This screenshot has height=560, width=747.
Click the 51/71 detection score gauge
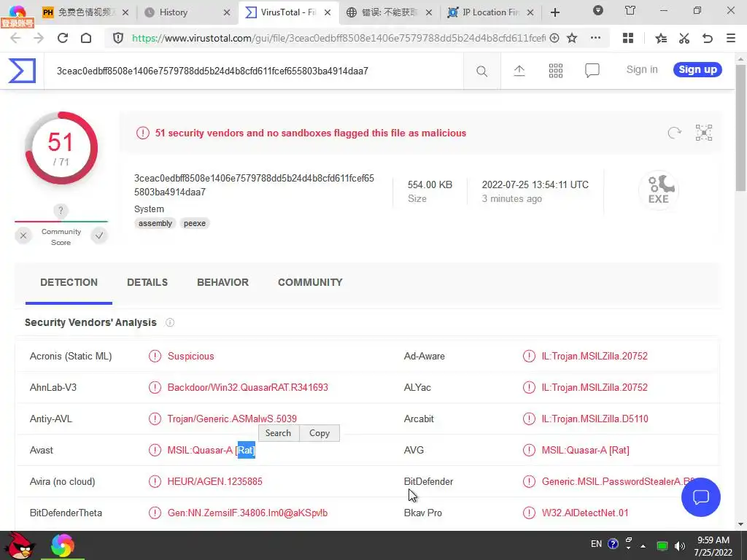61,148
